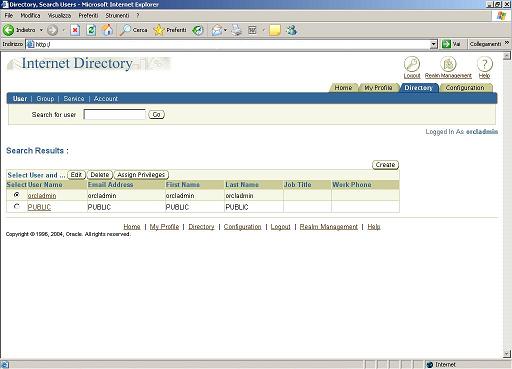Click the Go search button
The width and height of the screenshot is (512, 369).
coord(156,114)
